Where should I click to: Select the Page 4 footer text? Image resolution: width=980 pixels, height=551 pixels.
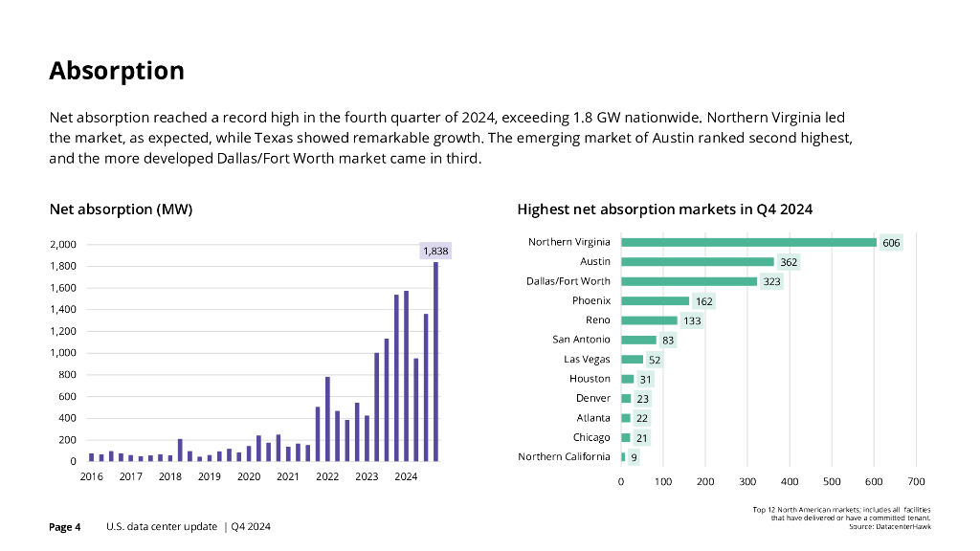(x=65, y=527)
